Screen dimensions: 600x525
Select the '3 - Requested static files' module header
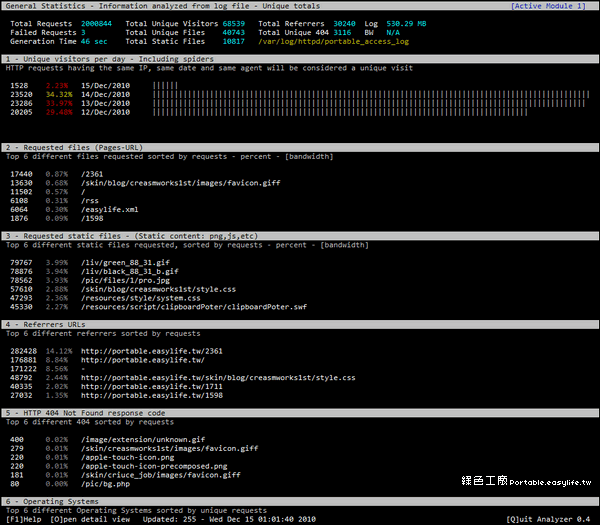point(300,236)
